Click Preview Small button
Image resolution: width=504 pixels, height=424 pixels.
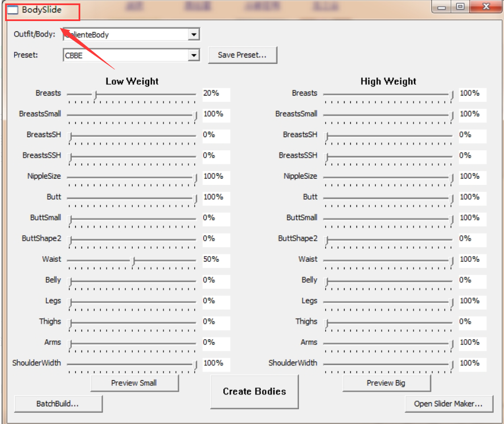pos(134,383)
